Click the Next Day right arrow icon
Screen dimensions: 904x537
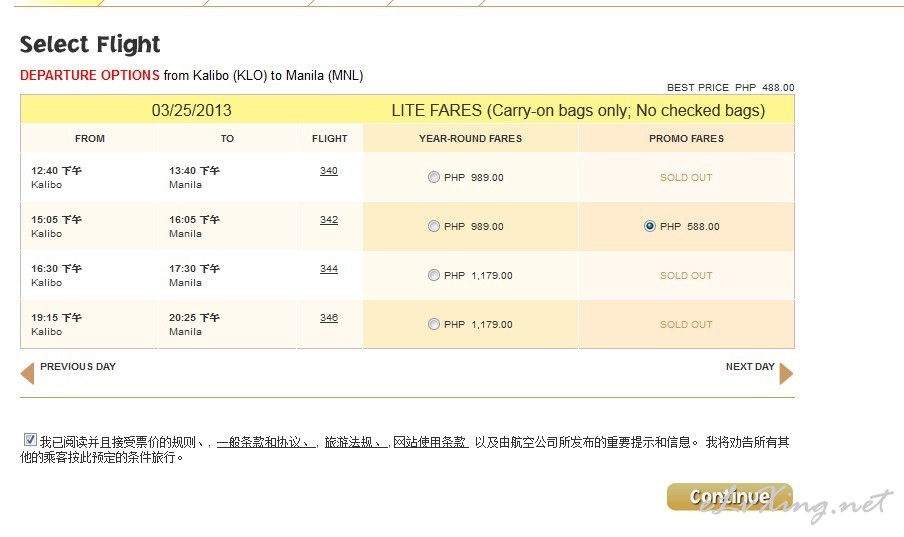(786, 373)
